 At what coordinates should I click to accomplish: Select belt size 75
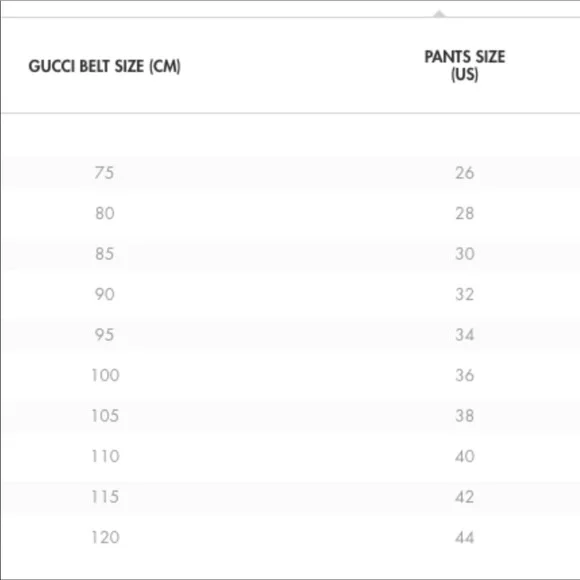point(104,173)
